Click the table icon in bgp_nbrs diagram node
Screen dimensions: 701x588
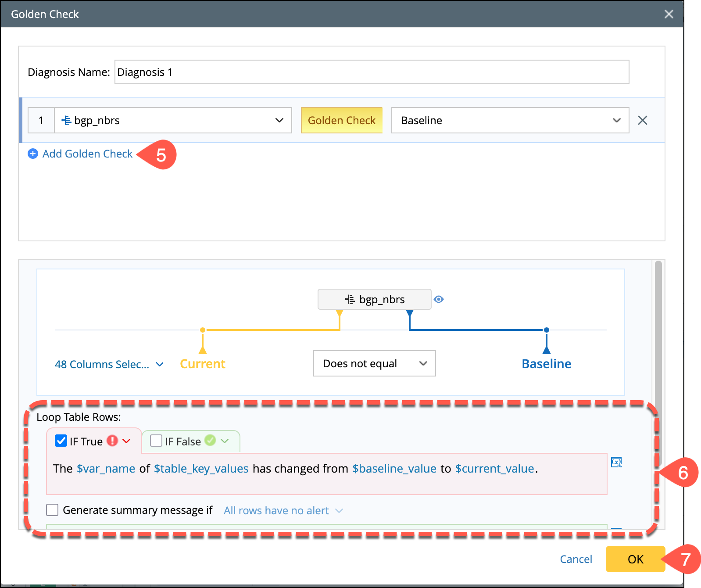click(350, 299)
